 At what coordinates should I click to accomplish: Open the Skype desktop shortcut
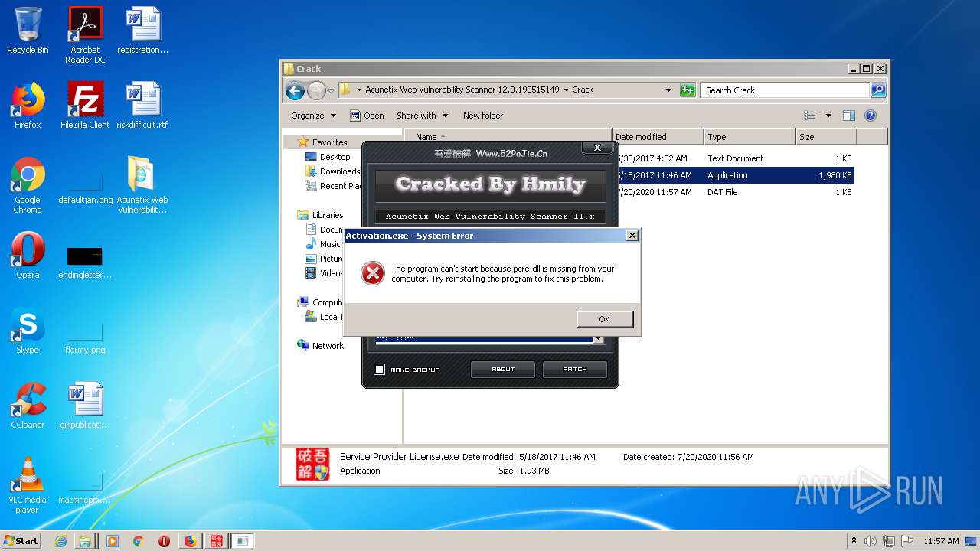[x=28, y=331]
